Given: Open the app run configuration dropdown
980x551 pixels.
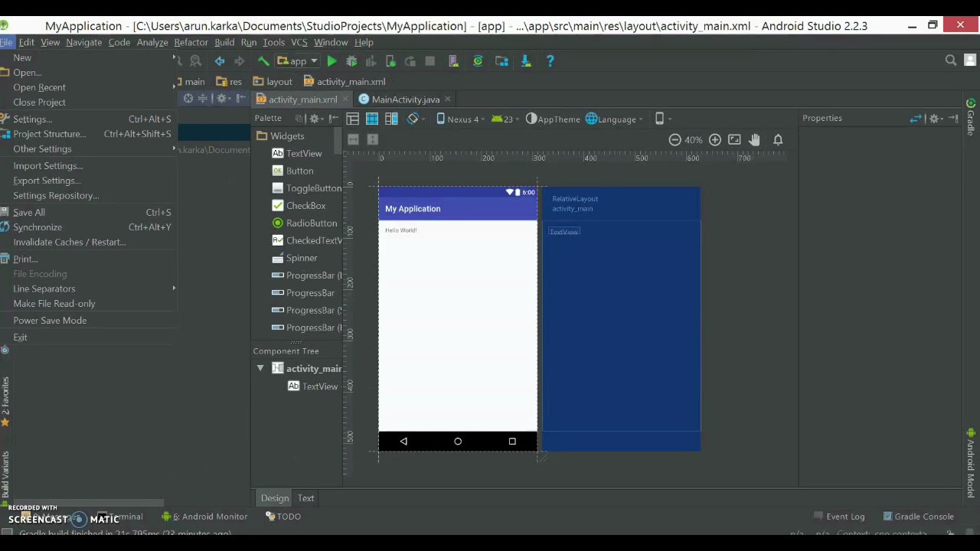Looking at the screenshot, I should [299, 61].
